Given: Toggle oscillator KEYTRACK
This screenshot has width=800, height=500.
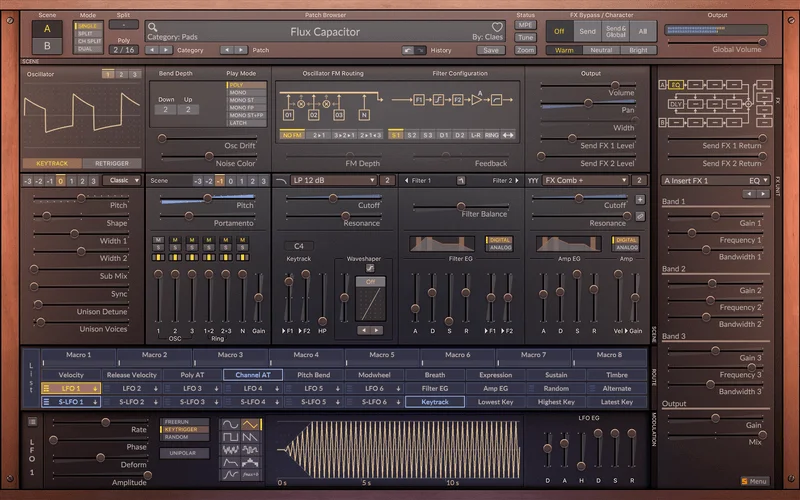Looking at the screenshot, I should point(52,163).
